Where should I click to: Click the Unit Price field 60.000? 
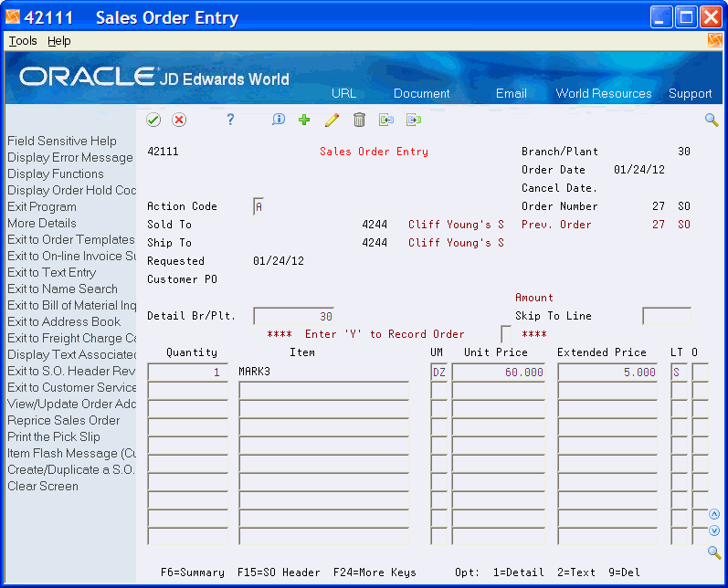[x=498, y=373]
